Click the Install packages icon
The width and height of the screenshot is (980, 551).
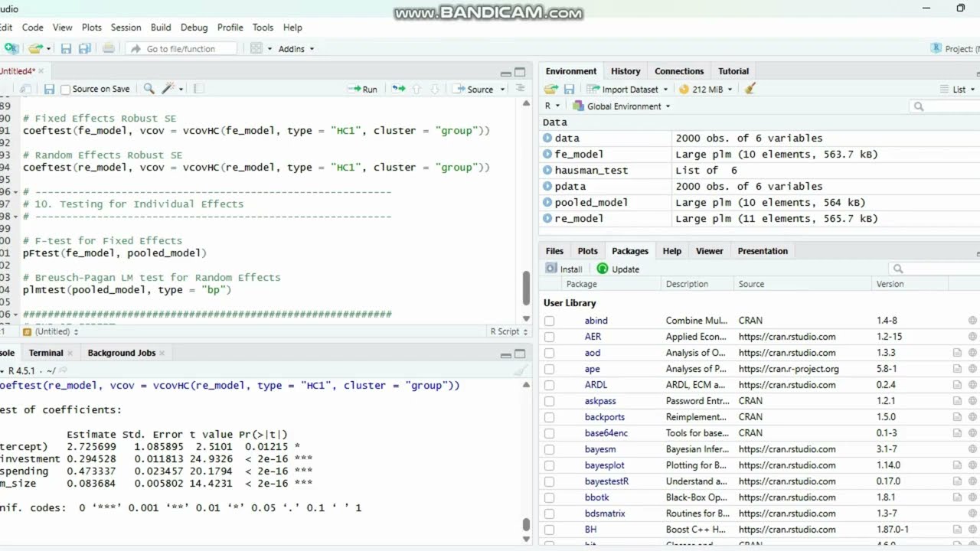(x=551, y=269)
